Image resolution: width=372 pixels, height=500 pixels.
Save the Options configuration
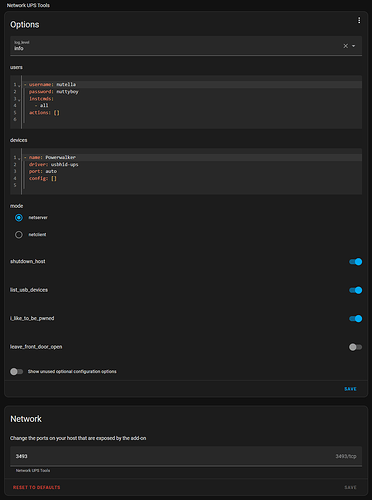pos(350,389)
